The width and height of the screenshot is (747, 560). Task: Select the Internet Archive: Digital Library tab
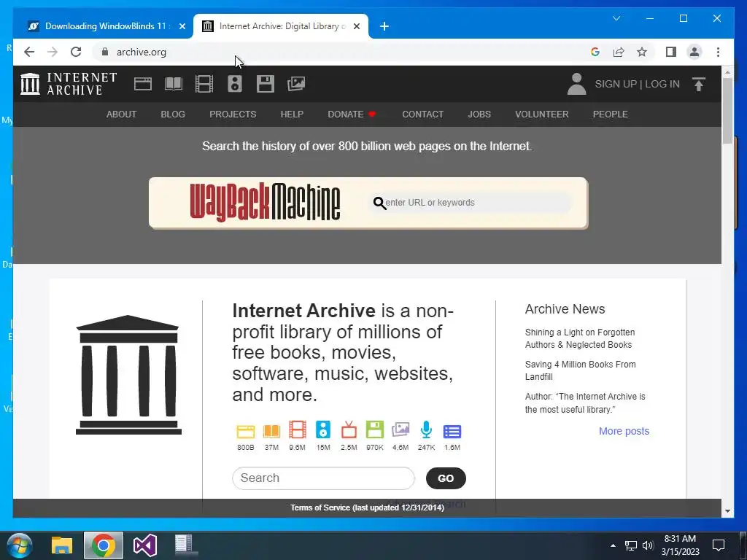(x=281, y=26)
